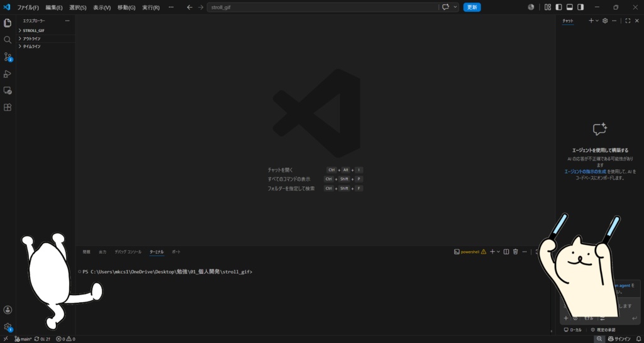
Task: Switch to the デバッグ コンソール tab
Action: [128, 252]
